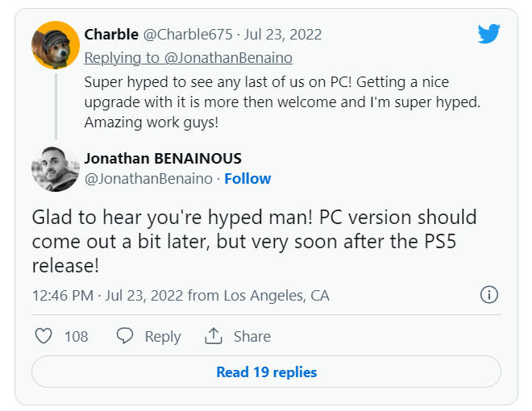Open the 'Replying to @JonathanBenaino' link
This screenshot has width=532, height=411.
tap(189, 57)
